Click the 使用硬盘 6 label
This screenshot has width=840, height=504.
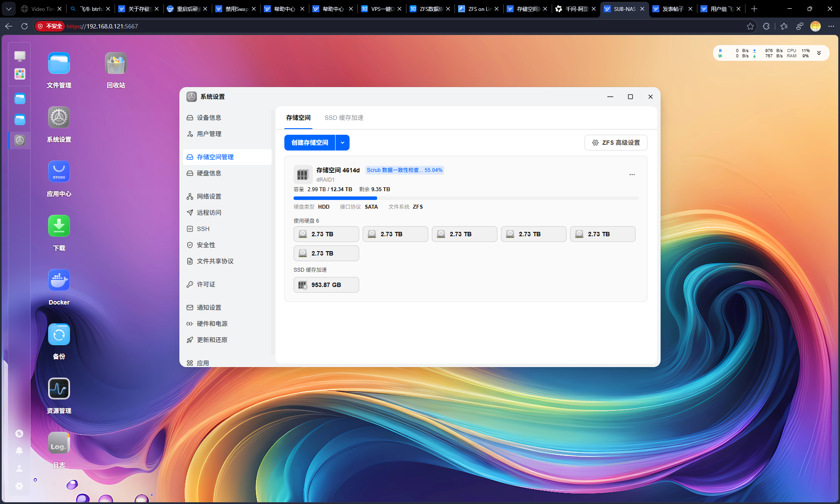click(306, 221)
